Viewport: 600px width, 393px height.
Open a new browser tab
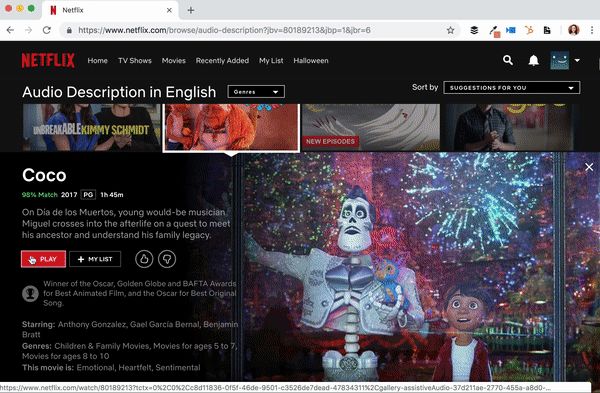coord(191,10)
